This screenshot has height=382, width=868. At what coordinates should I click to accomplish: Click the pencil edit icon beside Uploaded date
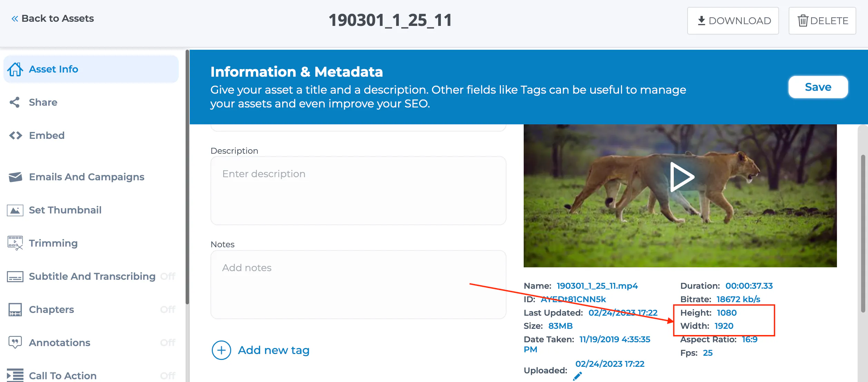[x=578, y=376]
